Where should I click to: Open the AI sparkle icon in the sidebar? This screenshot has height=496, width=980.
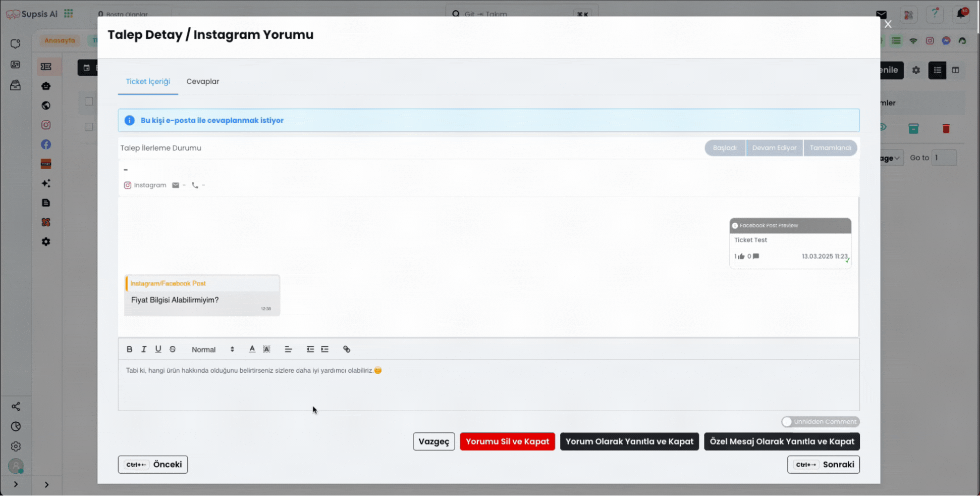(46, 183)
